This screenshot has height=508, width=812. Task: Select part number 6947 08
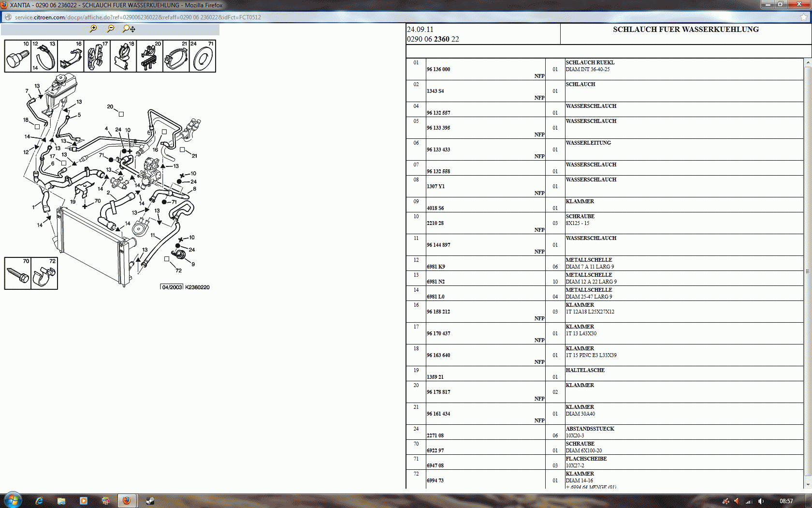435,465
